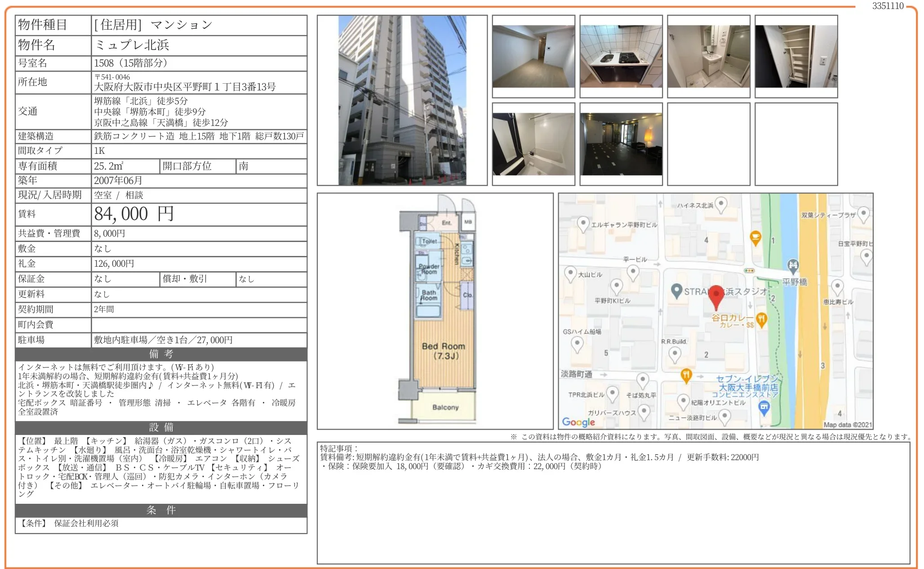
Task: Click the 設備 section header
Action: click(161, 427)
